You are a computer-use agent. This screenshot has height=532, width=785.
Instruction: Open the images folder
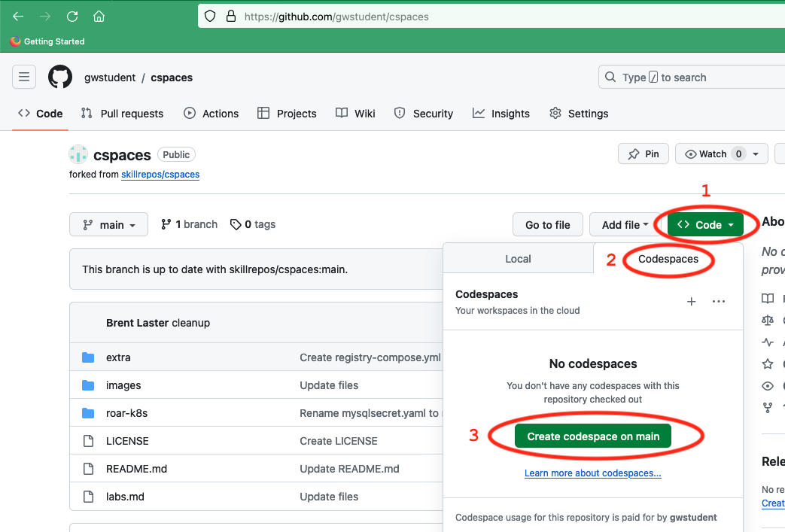coord(123,385)
